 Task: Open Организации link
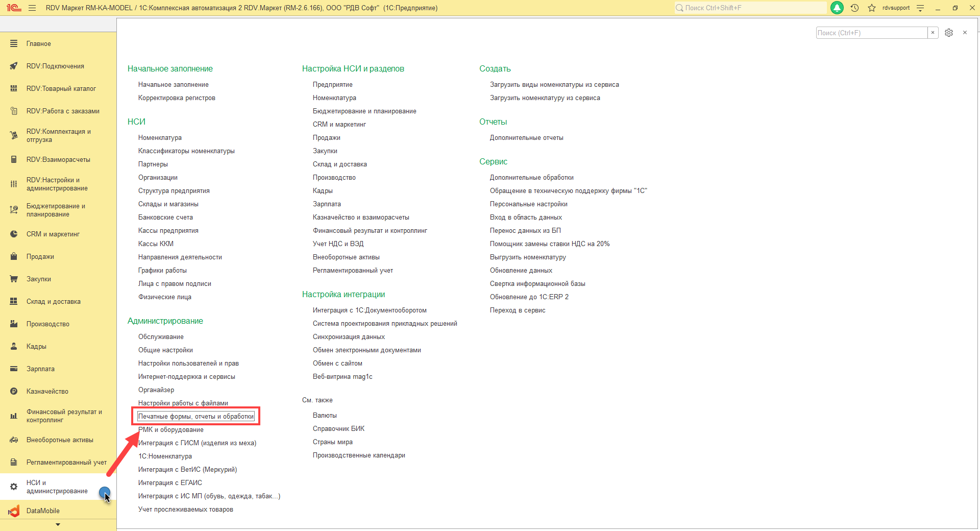tap(158, 178)
